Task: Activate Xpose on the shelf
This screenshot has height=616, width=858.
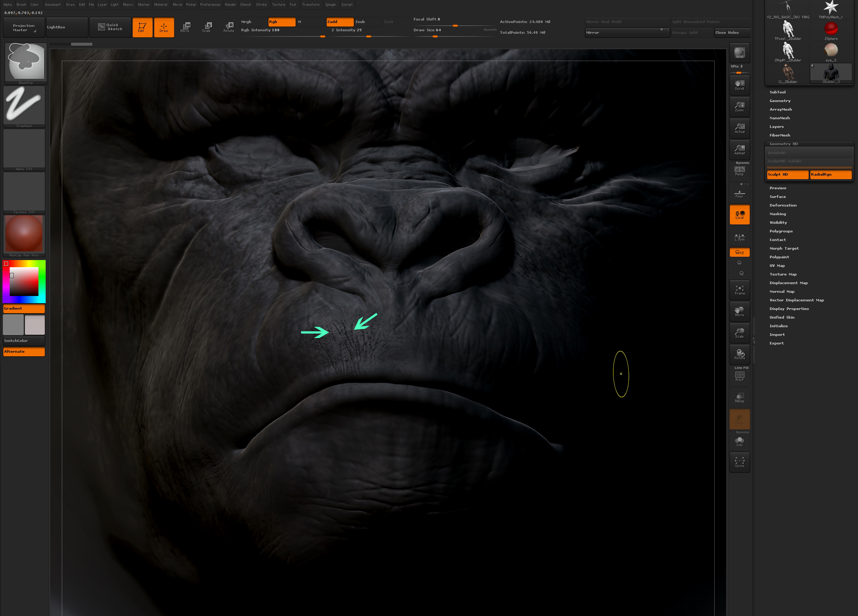Action: [739, 462]
